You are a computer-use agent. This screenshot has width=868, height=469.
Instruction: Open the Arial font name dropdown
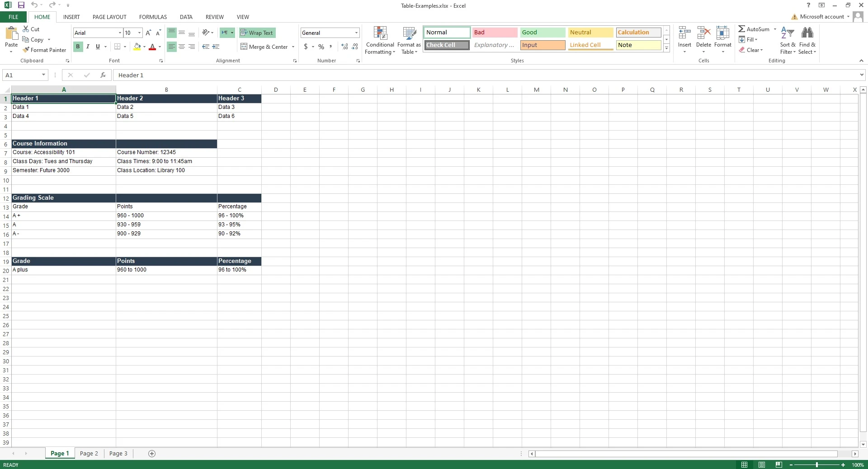click(120, 33)
